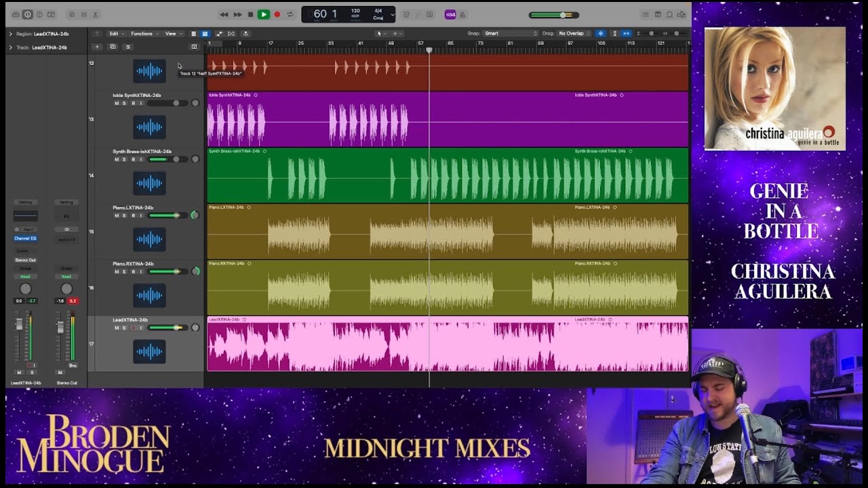Click the grid view button
Screen dimensions: 868x488
(193, 33)
